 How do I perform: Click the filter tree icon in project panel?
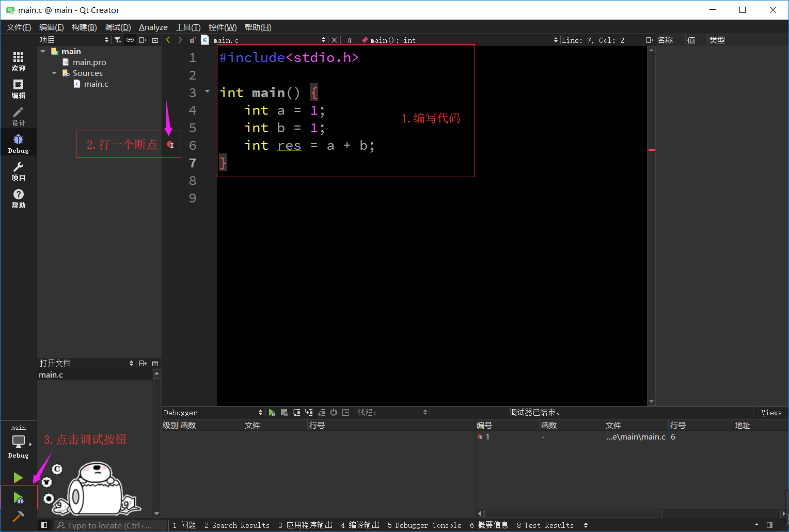(x=118, y=40)
